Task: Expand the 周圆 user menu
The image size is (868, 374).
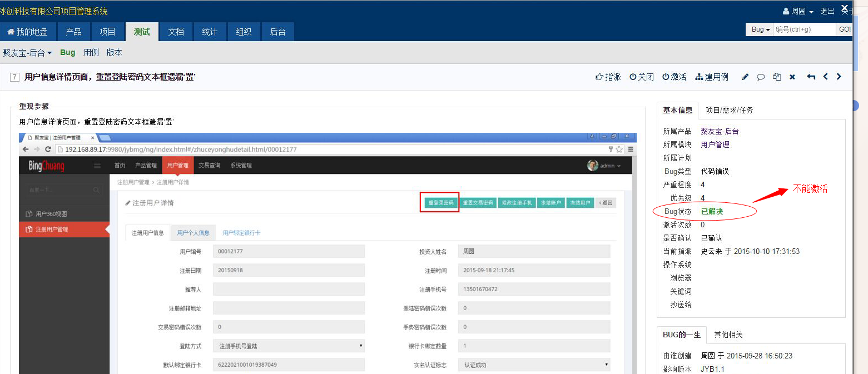Action: click(x=798, y=11)
